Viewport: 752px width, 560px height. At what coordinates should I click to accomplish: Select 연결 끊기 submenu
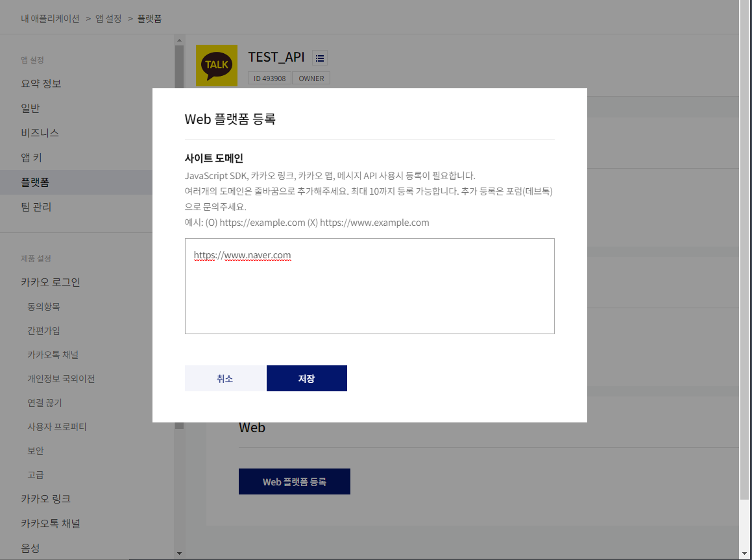tap(45, 402)
